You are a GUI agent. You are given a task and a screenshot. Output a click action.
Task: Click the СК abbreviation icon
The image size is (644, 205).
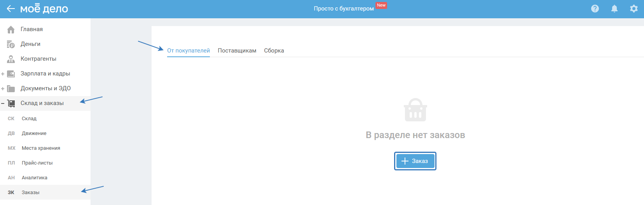pos(11,119)
